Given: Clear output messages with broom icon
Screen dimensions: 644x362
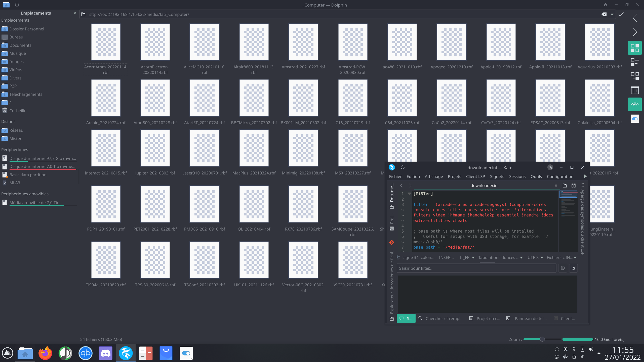Looking at the screenshot, I should [x=573, y=268].
